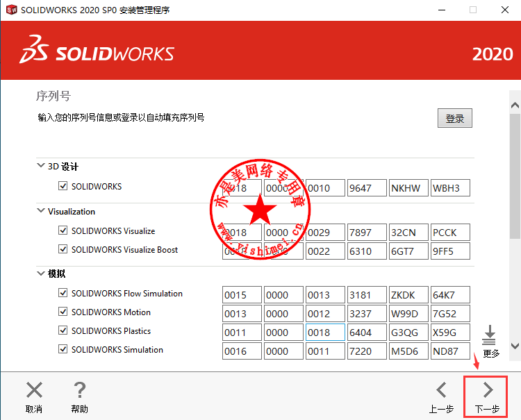Screen dimensions: 521x420
Task: Click the 登录 login button
Action: coord(455,118)
